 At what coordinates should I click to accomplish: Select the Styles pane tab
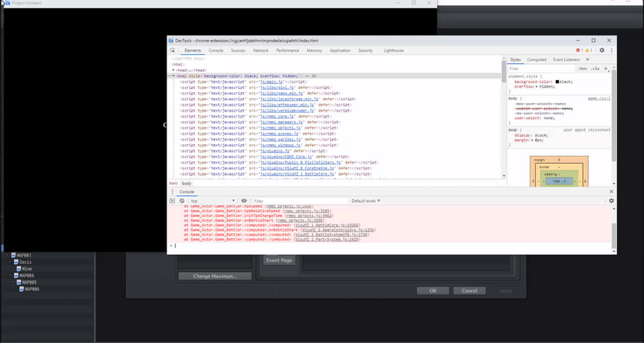click(515, 59)
